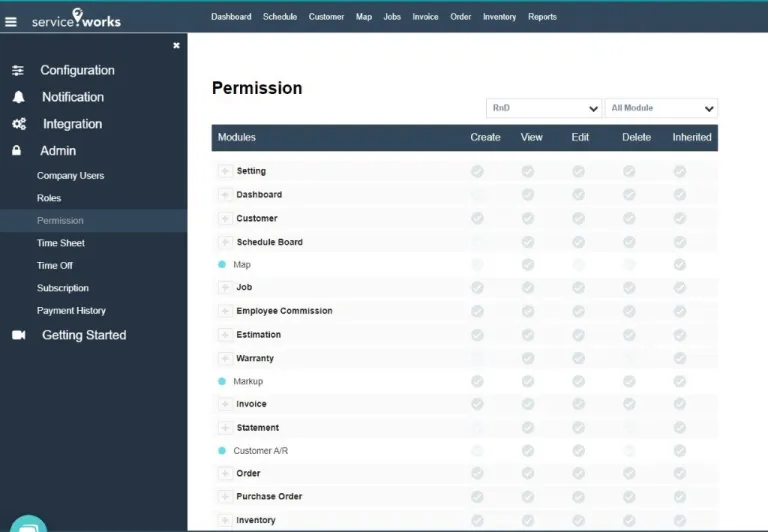Click the hamburger menu icon
Viewport: 768px width, 532px height.
point(11,20)
